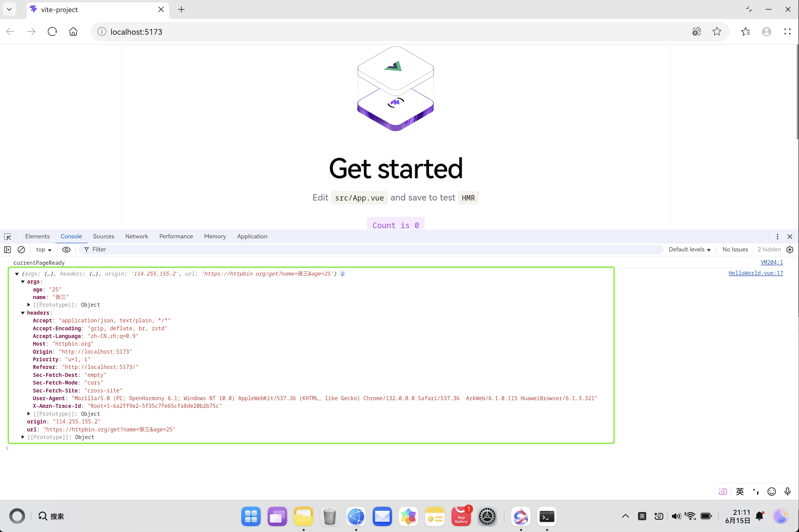Open the HelloWorld.vue:17 source link
The width and height of the screenshot is (799, 532).
coord(756,273)
